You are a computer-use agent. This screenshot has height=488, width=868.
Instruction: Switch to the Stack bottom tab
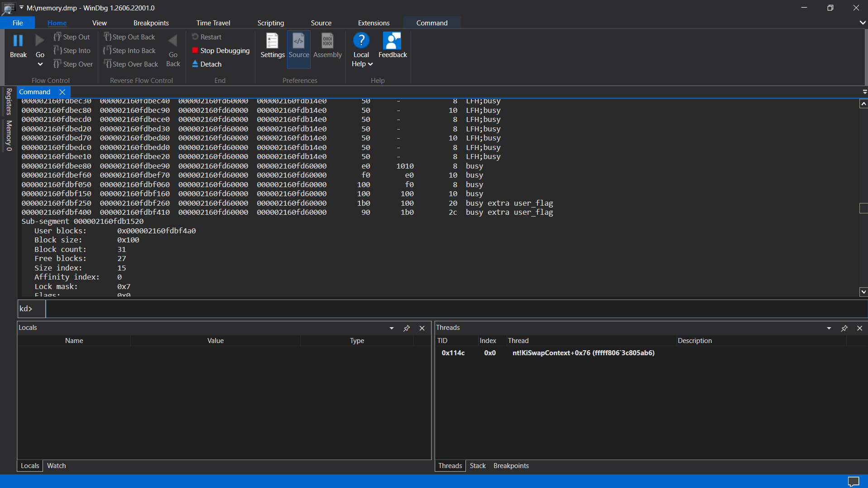(x=478, y=466)
